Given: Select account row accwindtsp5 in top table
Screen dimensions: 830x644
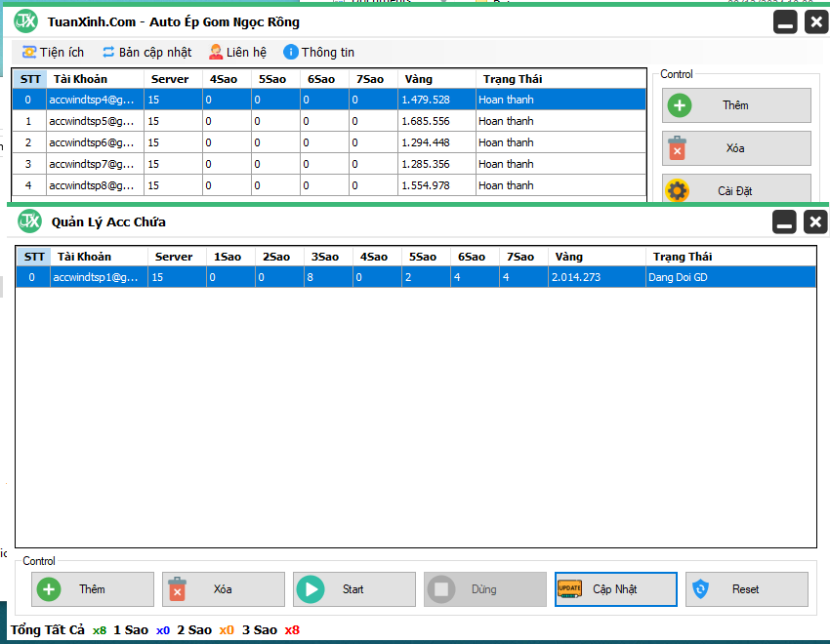Looking at the screenshot, I should [x=92, y=121].
